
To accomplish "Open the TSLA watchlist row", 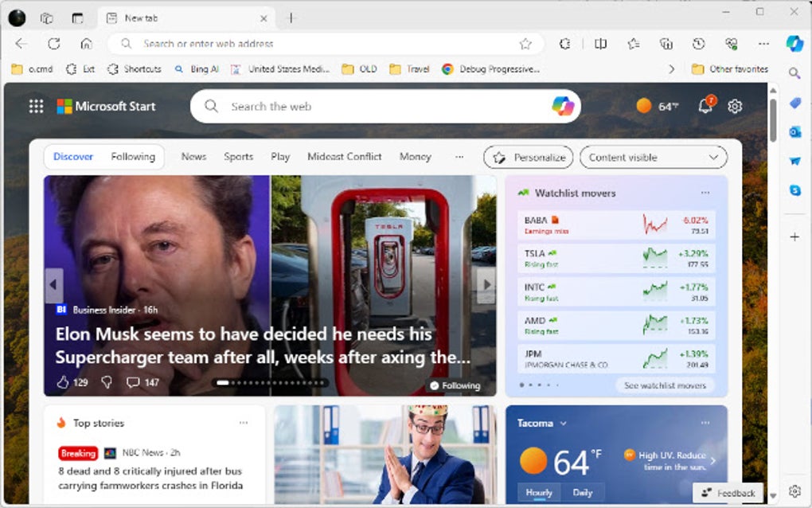I will coord(616,259).
